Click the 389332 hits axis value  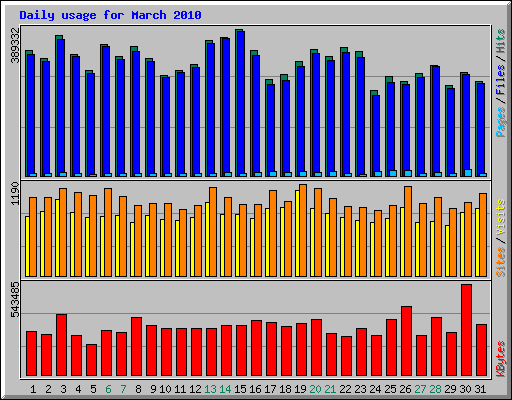point(15,45)
